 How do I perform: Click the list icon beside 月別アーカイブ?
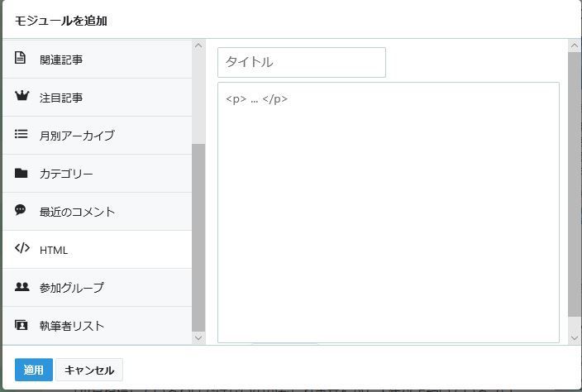[x=21, y=134]
